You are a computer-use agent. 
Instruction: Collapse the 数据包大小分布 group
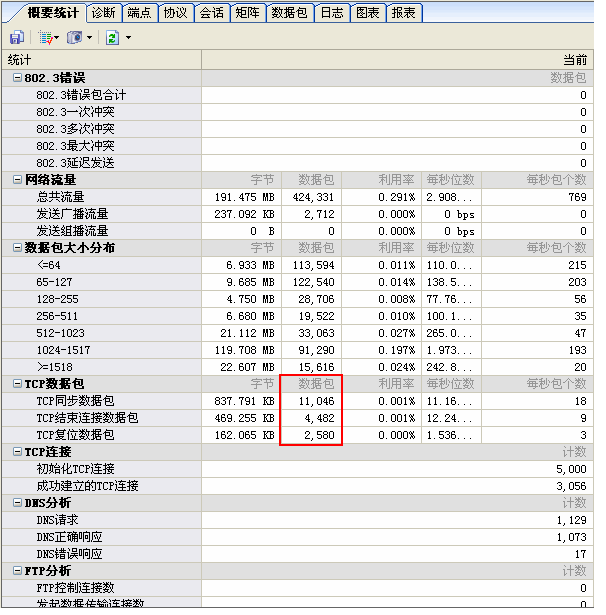click(17, 247)
